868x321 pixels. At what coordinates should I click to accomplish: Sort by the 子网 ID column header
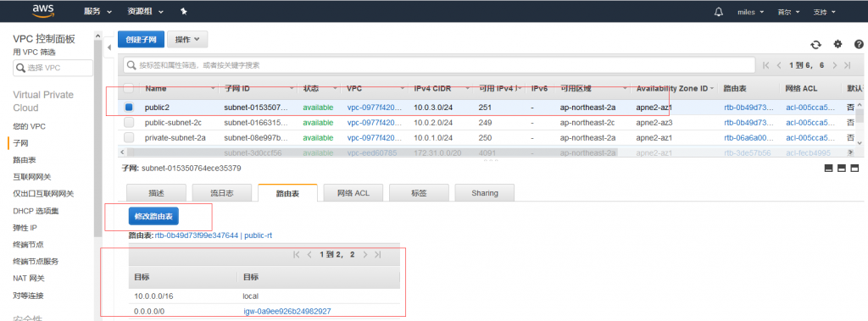click(x=237, y=89)
